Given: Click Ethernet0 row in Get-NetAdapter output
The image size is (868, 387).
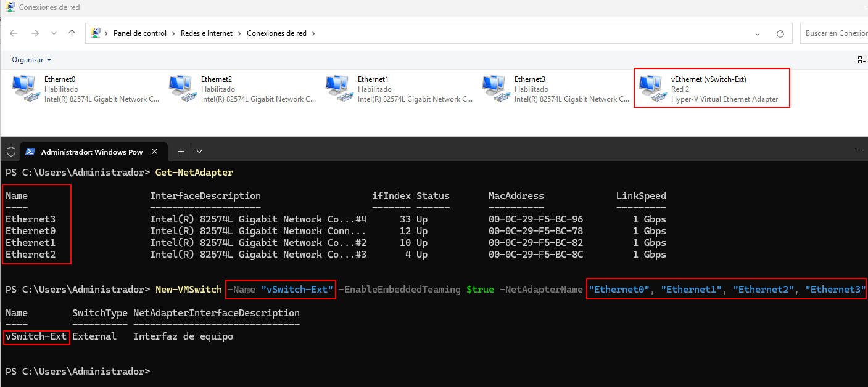Looking at the screenshot, I should [x=336, y=231].
